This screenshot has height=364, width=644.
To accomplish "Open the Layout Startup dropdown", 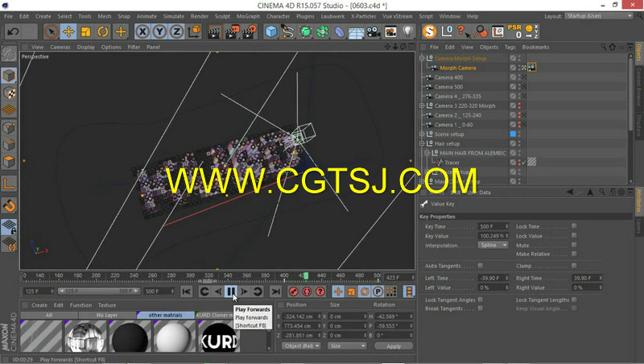I will pyautogui.click(x=599, y=16).
